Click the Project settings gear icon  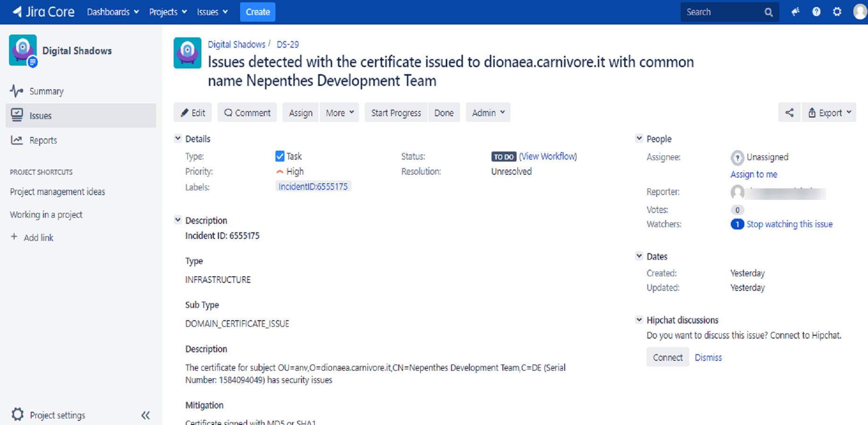point(17,415)
